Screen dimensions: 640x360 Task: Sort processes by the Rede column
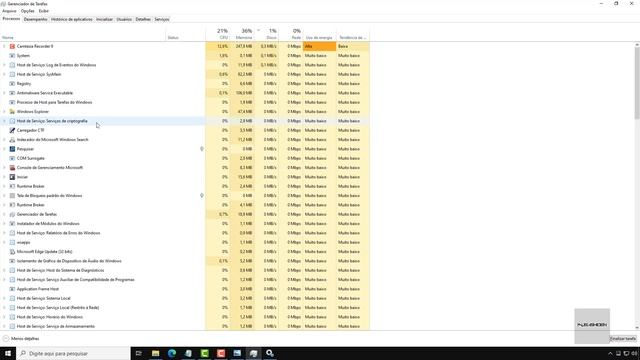click(291, 34)
